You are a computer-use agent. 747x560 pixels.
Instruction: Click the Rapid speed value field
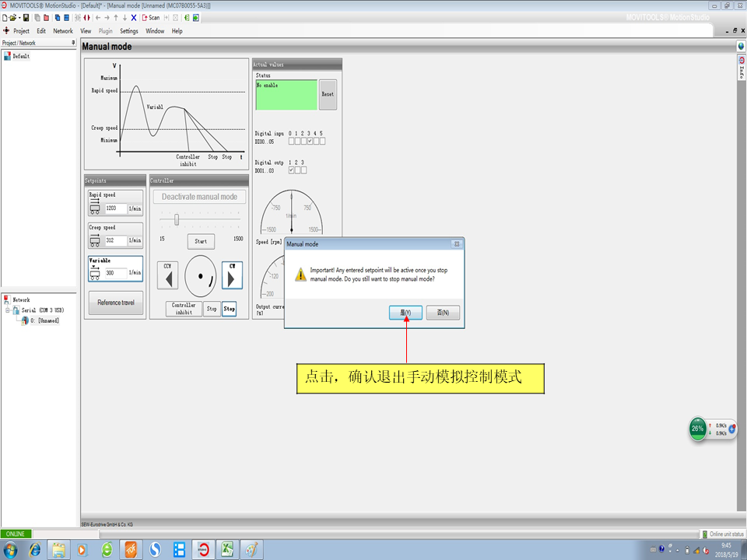coord(115,208)
